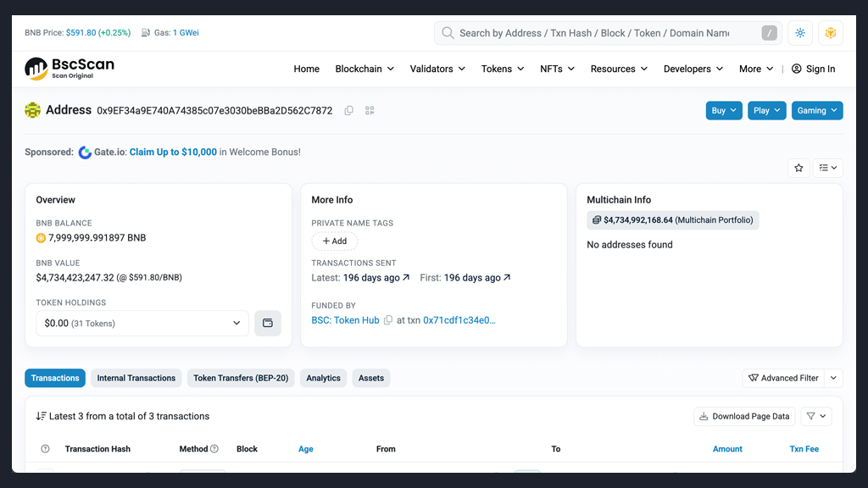Expand the Gaming dropdown button
Image resolution: width=868 pixels, height=488 pixels.
tap(817, 111)
